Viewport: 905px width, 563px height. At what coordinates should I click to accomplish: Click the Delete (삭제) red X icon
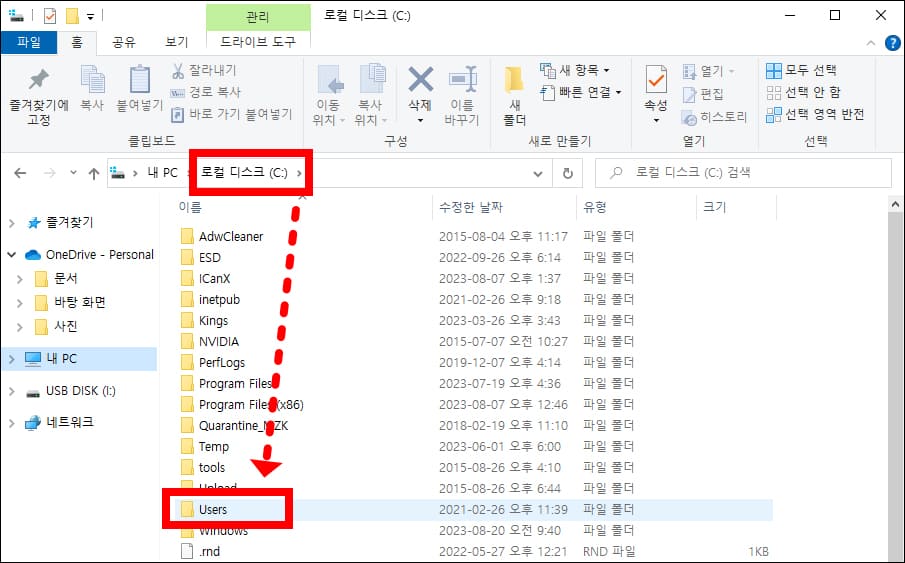click(420, 79)
